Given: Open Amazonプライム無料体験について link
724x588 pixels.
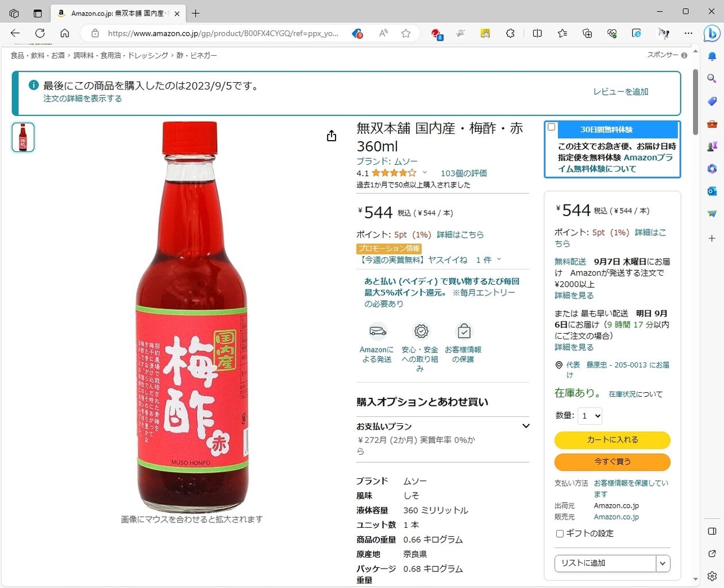Looking at the screenshot, I should 615,163.
